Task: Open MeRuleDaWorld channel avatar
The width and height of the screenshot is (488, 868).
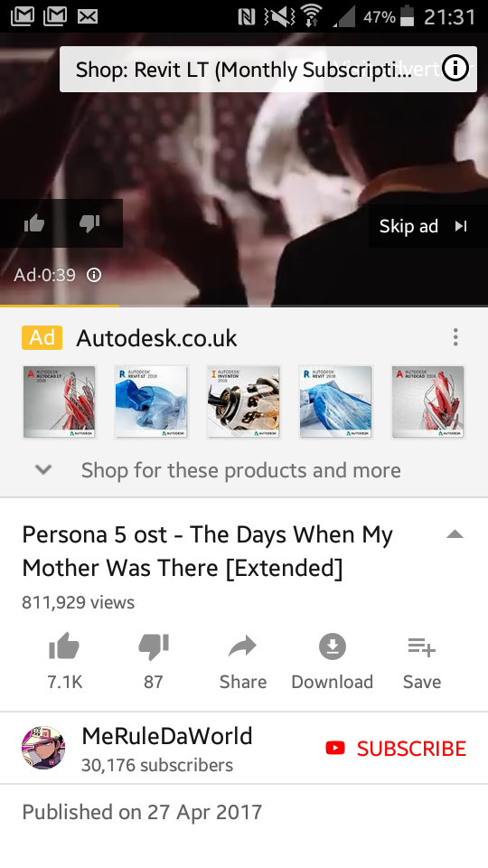Action: [43, 748]
